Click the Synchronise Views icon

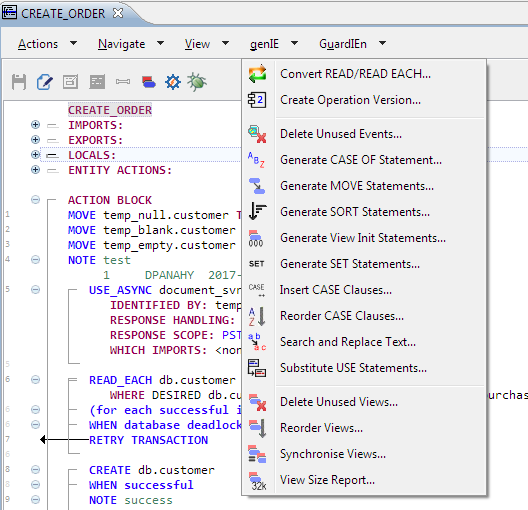(257, 454)
